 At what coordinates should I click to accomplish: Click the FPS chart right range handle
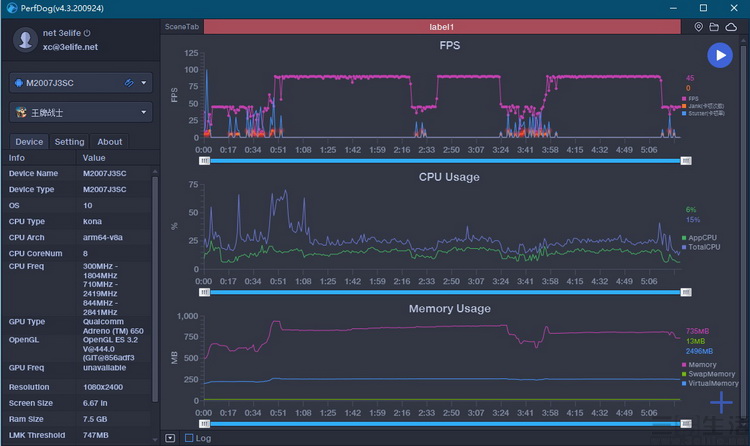pos(686,161)
